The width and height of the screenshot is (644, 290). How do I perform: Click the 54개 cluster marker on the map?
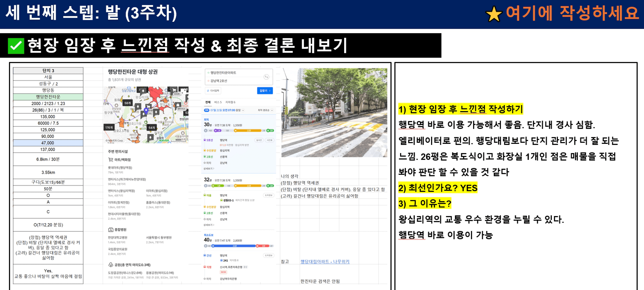(151, 127)
